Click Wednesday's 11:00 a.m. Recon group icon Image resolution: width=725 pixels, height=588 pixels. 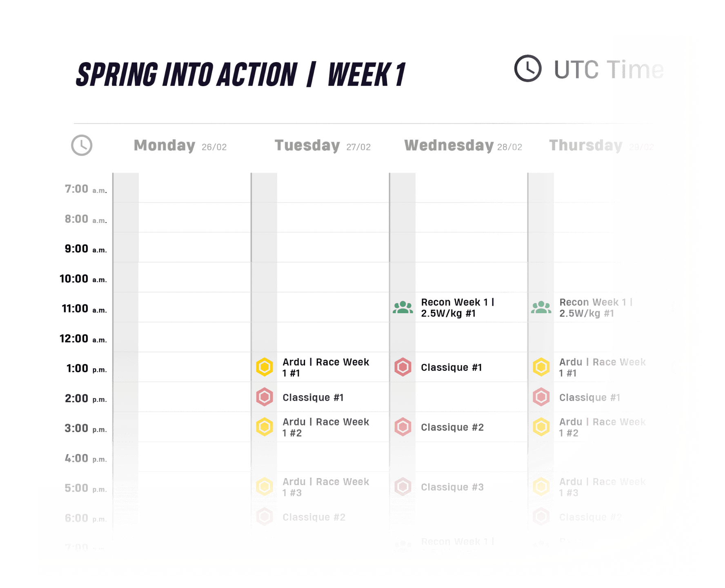(403, 307)
